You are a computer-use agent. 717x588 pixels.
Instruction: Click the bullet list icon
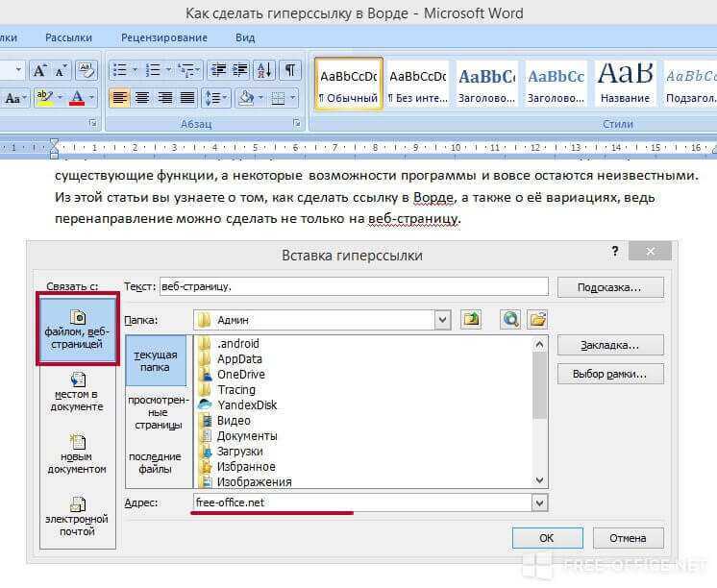point(120,70)
